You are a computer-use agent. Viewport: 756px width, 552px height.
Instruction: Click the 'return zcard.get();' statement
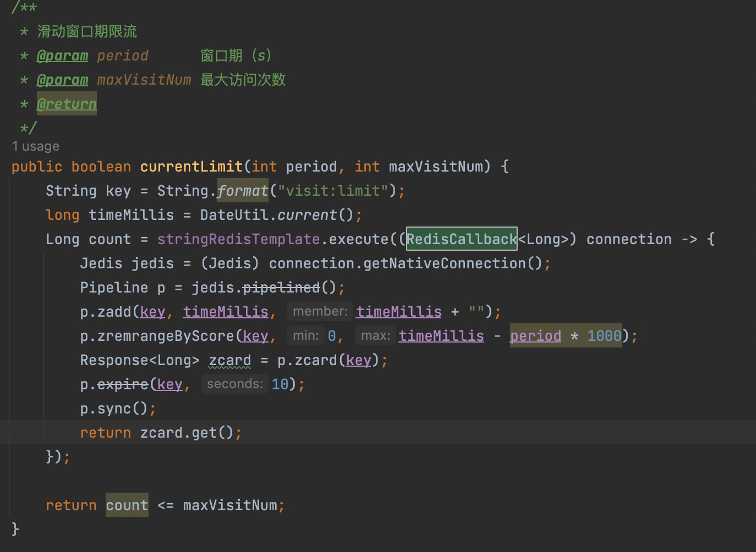[x=161, y=433]
